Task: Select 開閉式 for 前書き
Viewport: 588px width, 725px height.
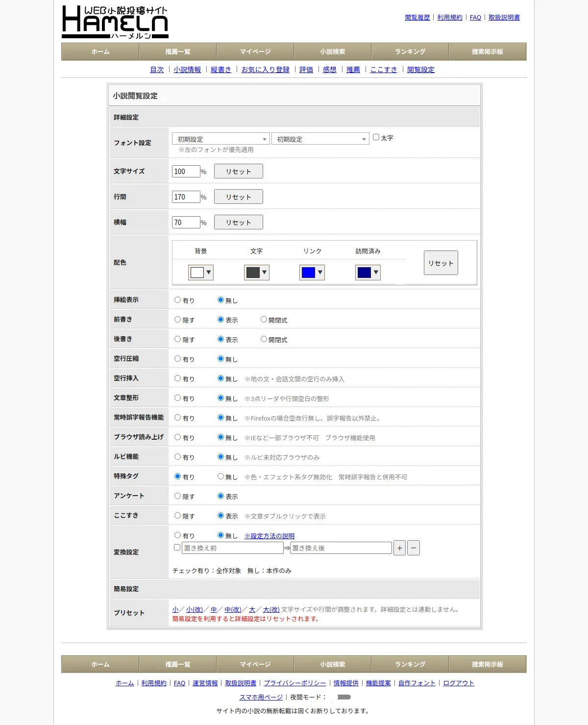Action: pyautogui.click(x=264, y=320)
